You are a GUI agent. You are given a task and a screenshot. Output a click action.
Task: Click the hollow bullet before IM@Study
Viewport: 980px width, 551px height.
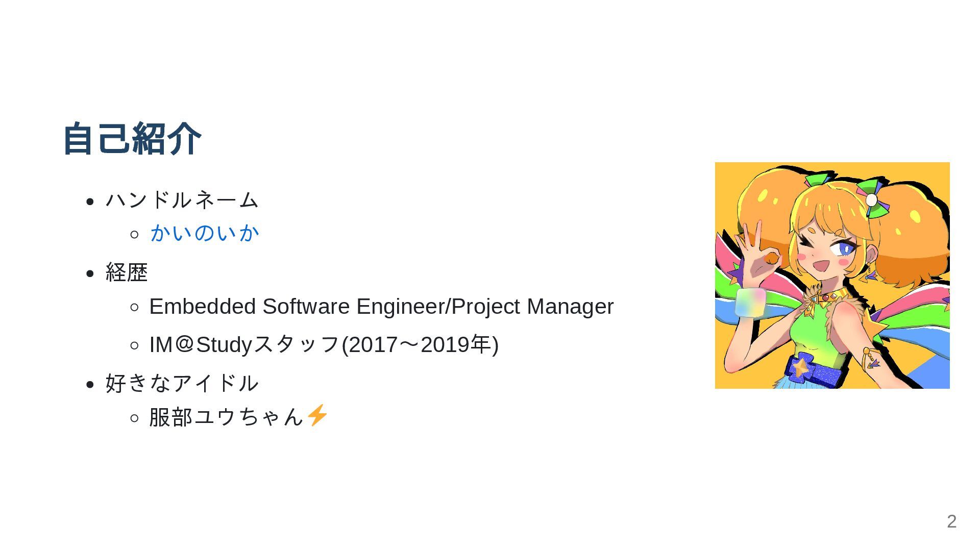coord(134,345)
